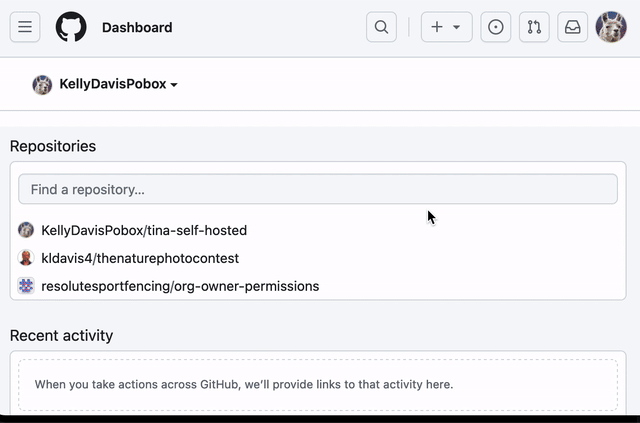Open the Notifications inbox icon
The width and height of the screenshot is (640, 423).
(572, 27)
